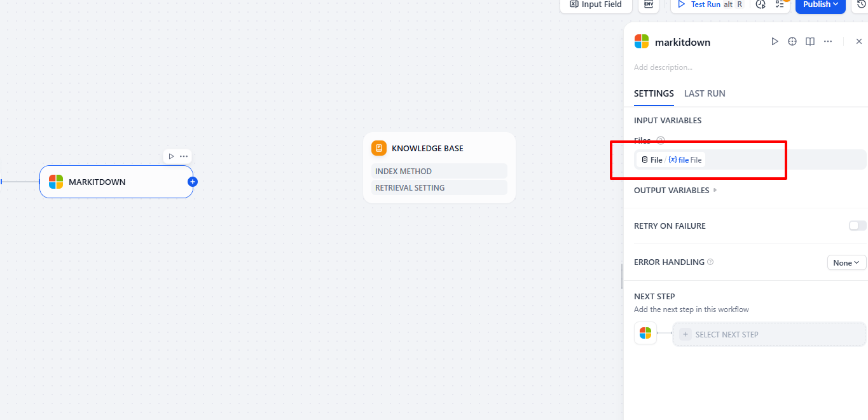Open the help book icon in panel header
Image resolution: width=868 pixels, height=420 pixels.
[810, 41]
